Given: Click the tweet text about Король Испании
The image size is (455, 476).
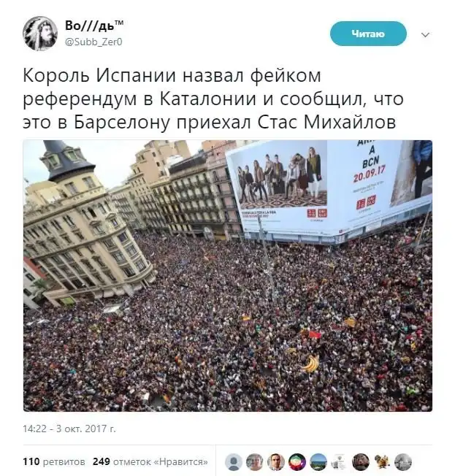Looking at the screenshot, I should coord(213,99).
